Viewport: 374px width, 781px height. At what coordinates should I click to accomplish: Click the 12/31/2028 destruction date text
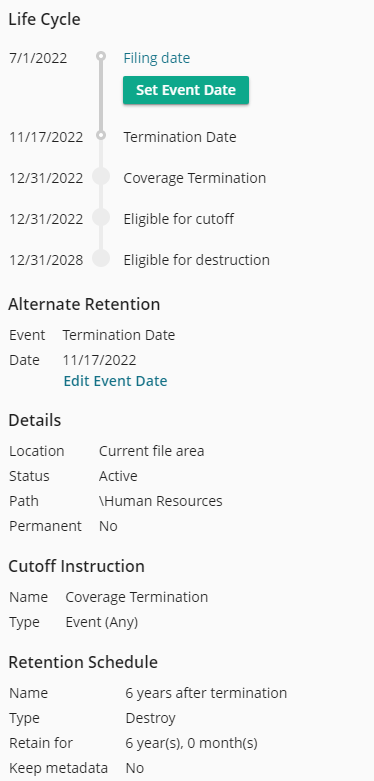(46, 260)
